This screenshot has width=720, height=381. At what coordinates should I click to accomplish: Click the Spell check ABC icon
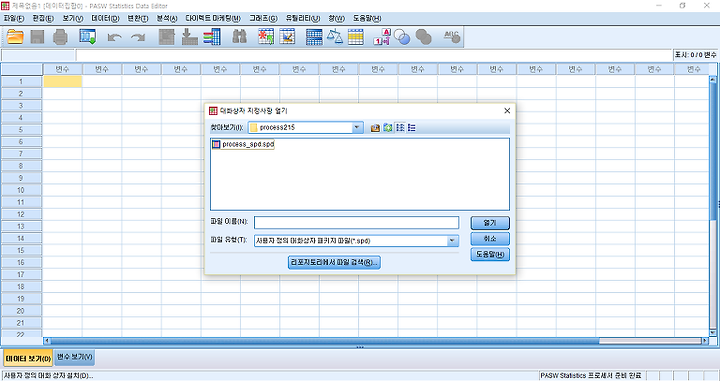452,37
